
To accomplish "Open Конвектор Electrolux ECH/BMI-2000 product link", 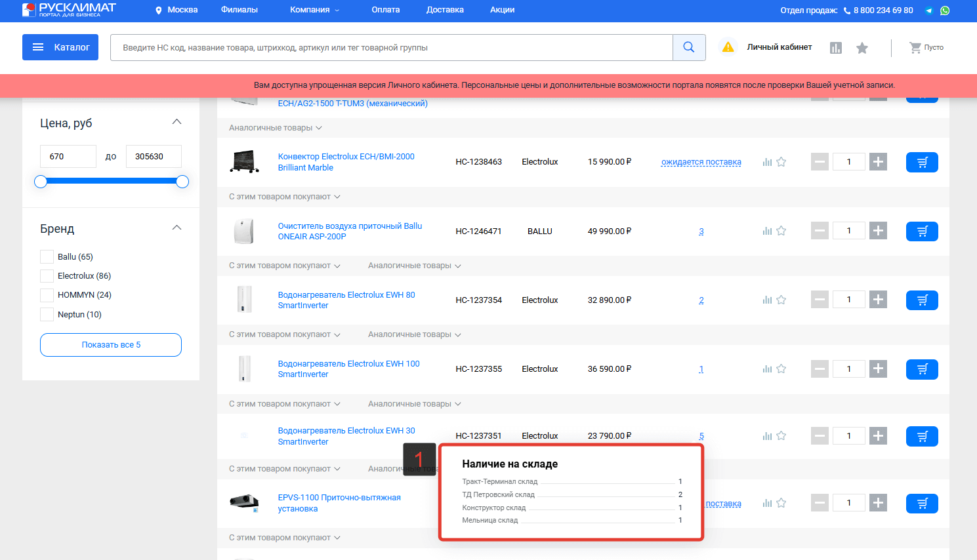I will pyautogui.click(x=346, y=162).
